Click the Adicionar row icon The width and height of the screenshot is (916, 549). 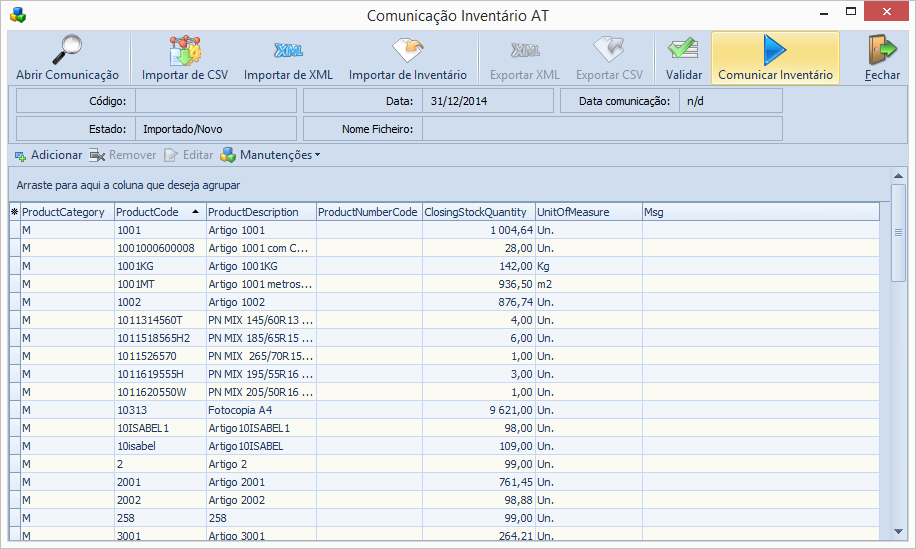(x=20, y=156)
